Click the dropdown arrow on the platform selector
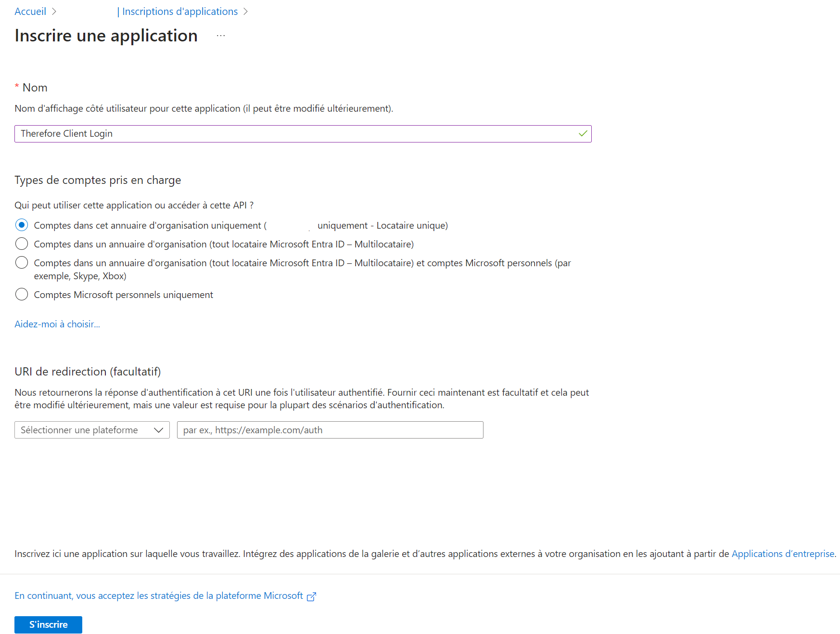Viewport: 840px width, 634px height. click(159, 430)
